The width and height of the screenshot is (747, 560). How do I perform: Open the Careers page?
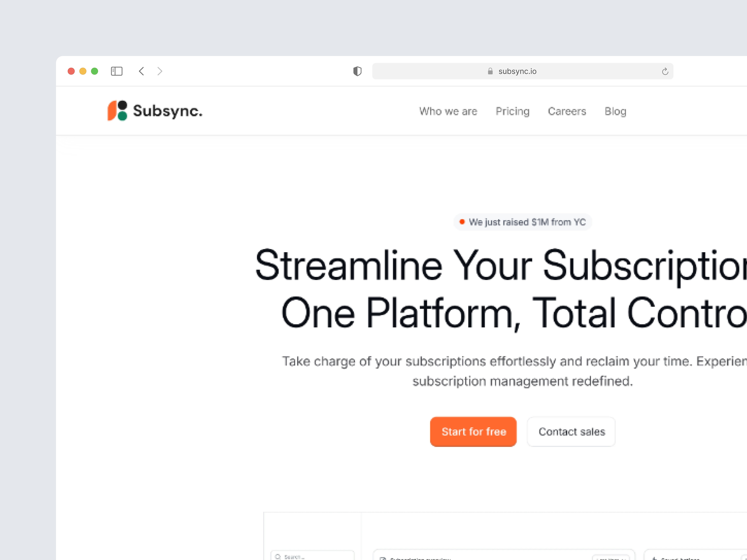pos(567,111)
